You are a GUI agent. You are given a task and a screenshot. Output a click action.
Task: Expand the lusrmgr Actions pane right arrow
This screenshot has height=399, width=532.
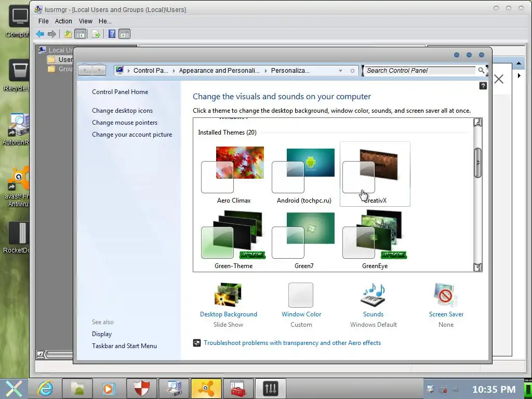(x=519, y=76)
